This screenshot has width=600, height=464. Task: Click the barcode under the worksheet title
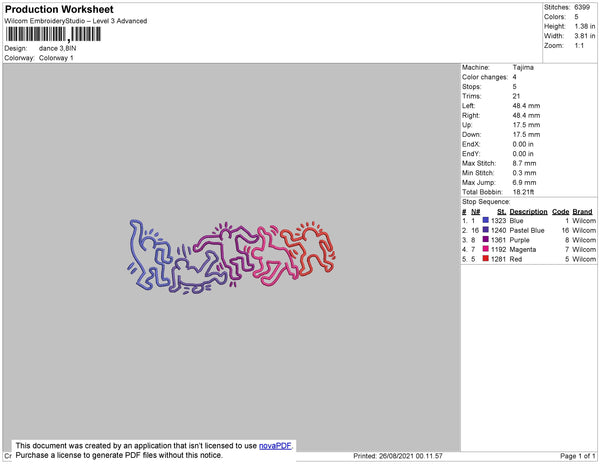(53, 34)
